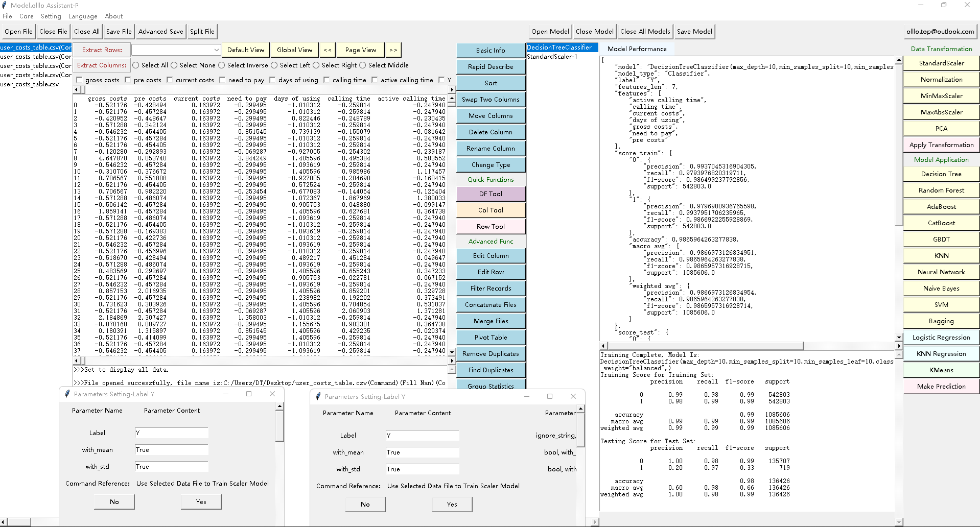The image size is (980, 527).
Task: Open the File menu
Action: point(7,16)
